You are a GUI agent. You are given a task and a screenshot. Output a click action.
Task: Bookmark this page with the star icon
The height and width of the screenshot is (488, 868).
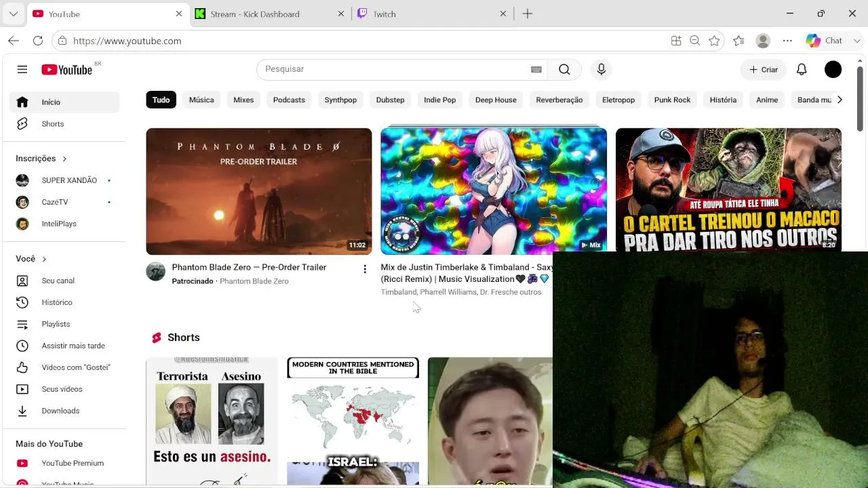[714, 41]
